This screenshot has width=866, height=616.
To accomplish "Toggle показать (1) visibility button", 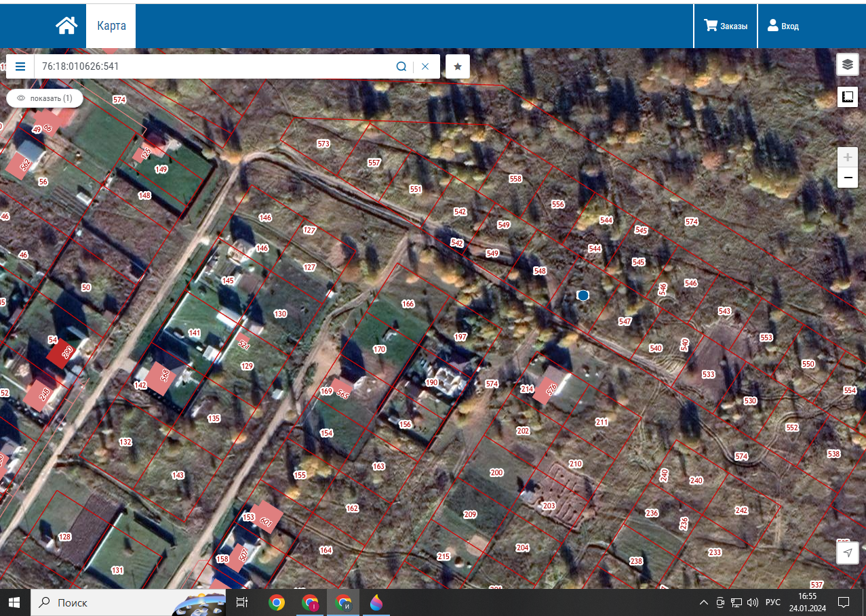I will [x=45, y=98].
